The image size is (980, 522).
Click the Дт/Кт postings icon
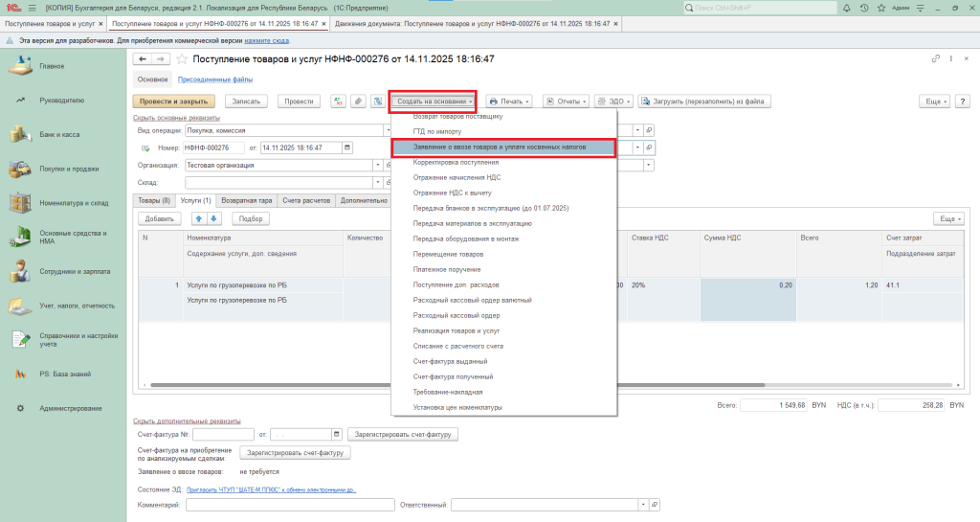coord(338,101)
